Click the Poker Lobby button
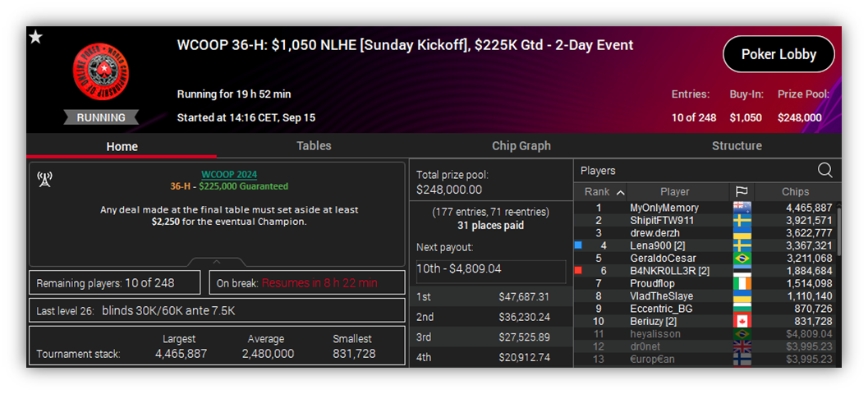Viewport: 868px width, 394px height. pos(778,54)
